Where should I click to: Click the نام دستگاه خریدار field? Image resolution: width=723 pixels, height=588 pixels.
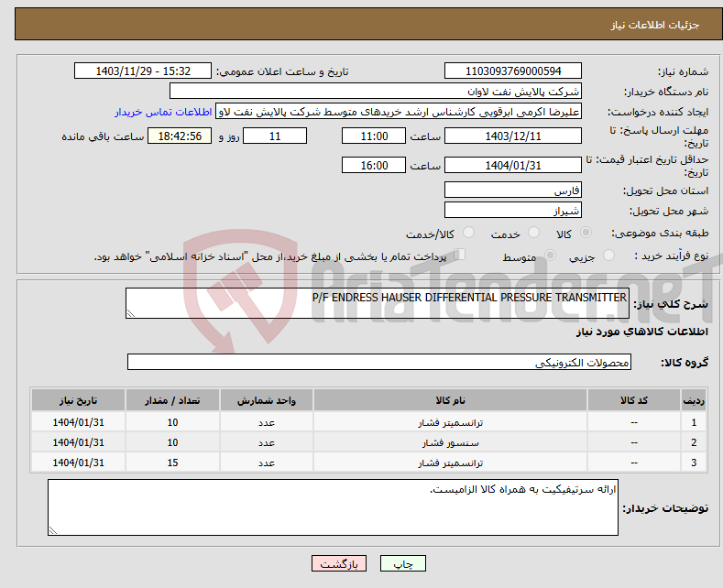376,92
